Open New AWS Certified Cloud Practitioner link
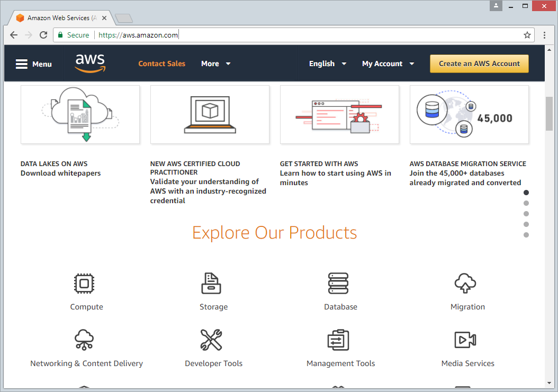The height and width of the screenshot is (392, 558). (x=208, y=182)
